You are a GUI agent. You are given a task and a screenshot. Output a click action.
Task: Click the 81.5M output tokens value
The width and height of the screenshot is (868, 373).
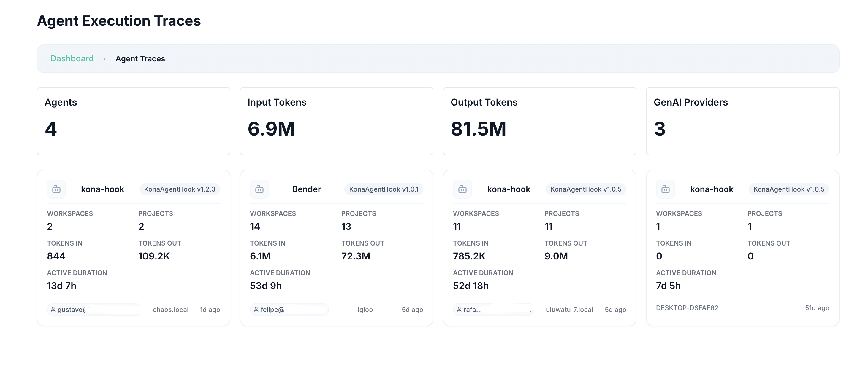tap(479, 129)
